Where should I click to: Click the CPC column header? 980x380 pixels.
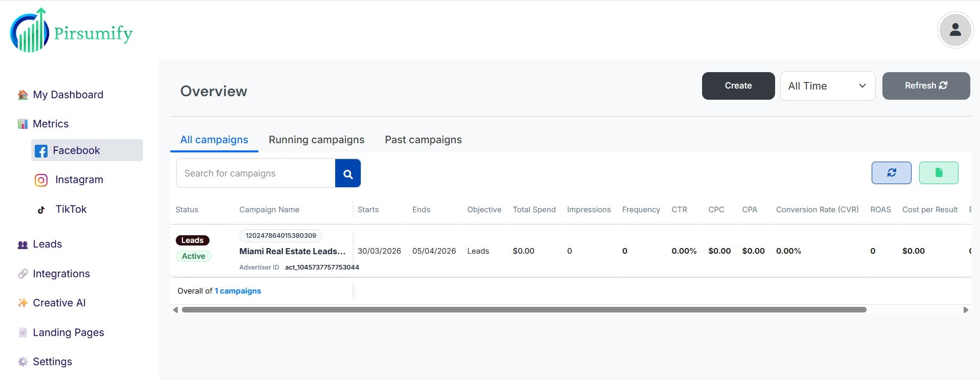coord(716,210)
